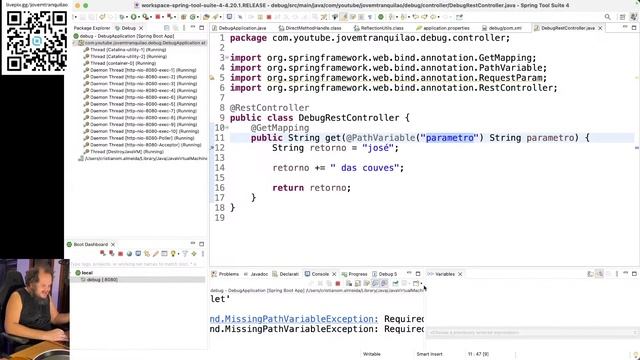This screenshot has height=360, width=640.
Task: Switch to application.properties editor tab
Action: (x=442, y=28)
